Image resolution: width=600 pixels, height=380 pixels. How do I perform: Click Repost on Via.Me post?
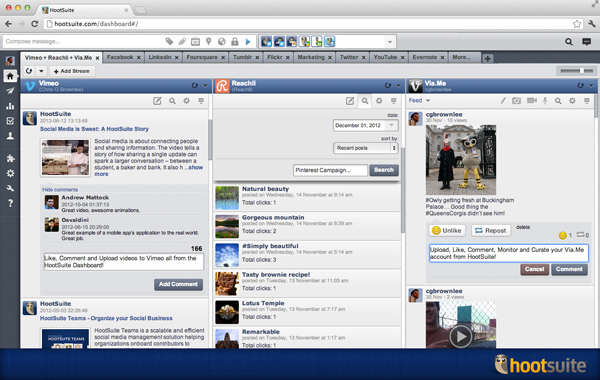tap(491, 230)
